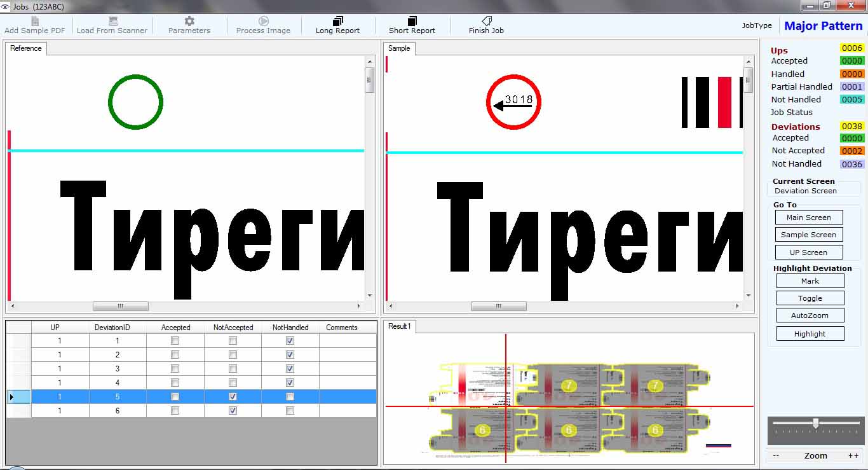868x470 pixels.
Task: Click the Process Image play icon
Action: 263,21
